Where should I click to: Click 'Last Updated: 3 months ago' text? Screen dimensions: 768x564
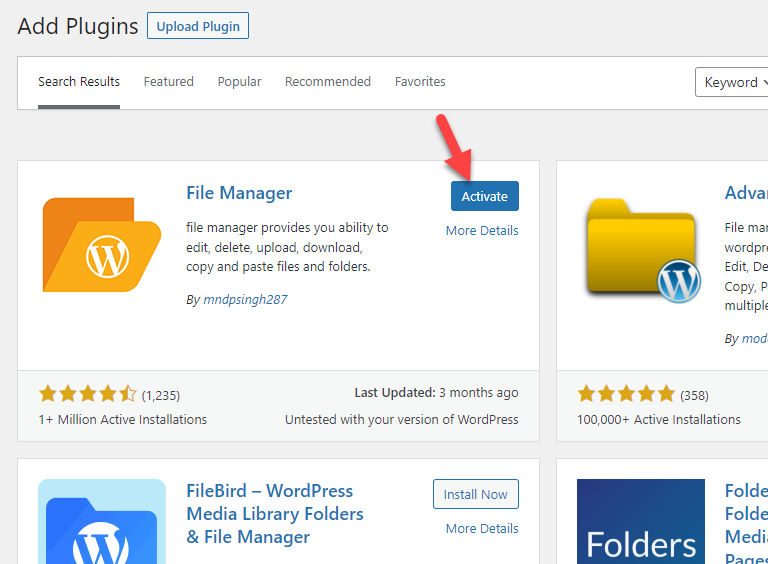436,393
